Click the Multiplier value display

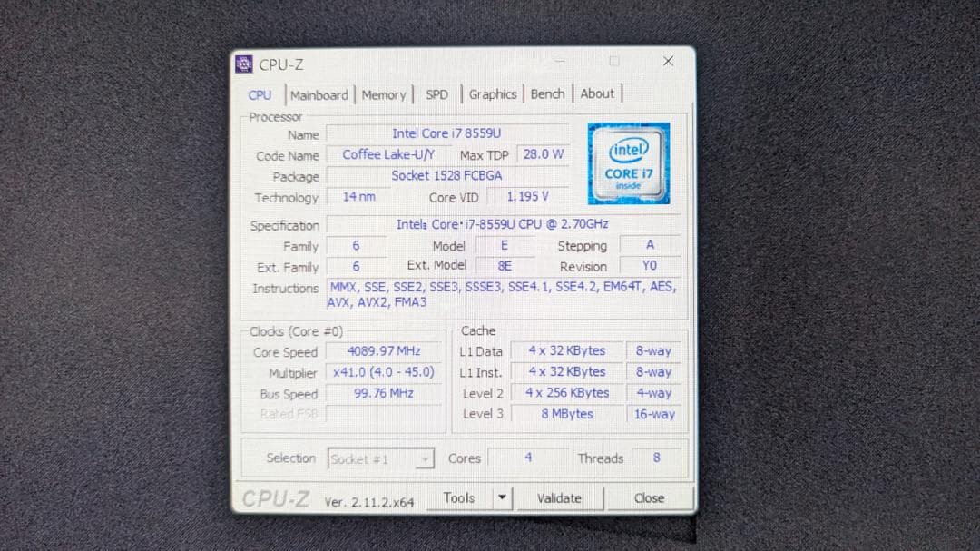pyautogui.click(x=383, y=372)
